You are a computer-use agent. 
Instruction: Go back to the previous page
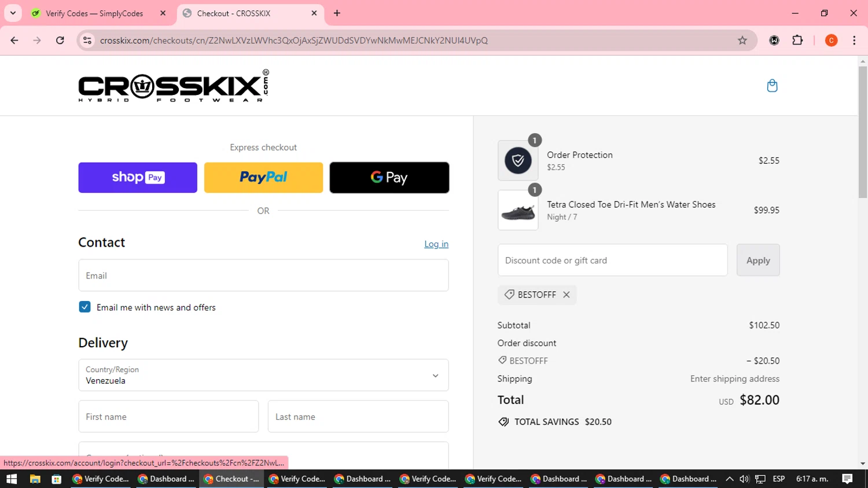coord(14,41)
